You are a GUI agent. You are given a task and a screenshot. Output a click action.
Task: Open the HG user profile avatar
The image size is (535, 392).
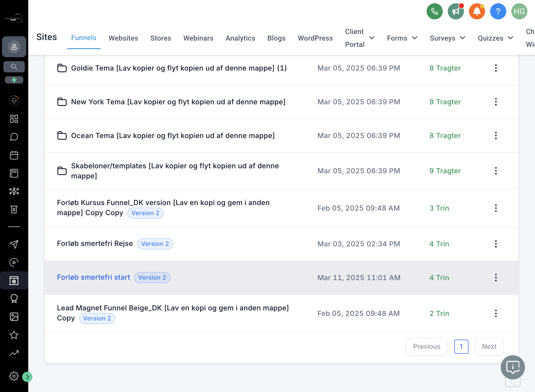point(519,11)
